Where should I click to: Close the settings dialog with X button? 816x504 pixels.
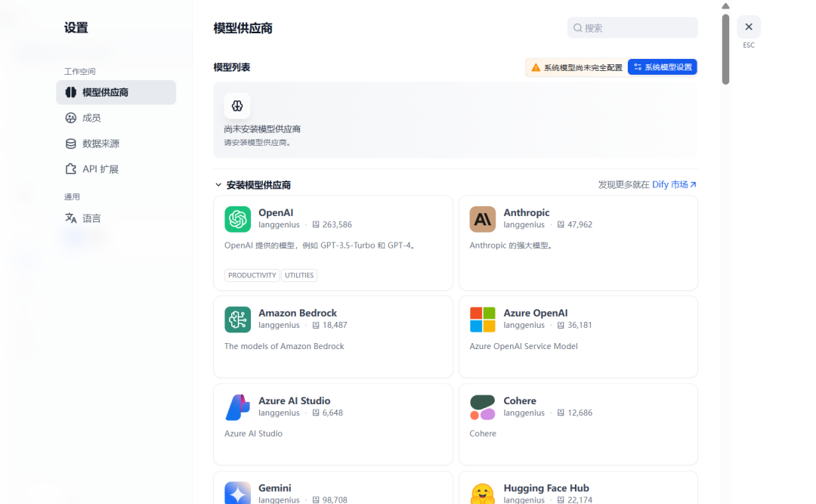(748, 26)
